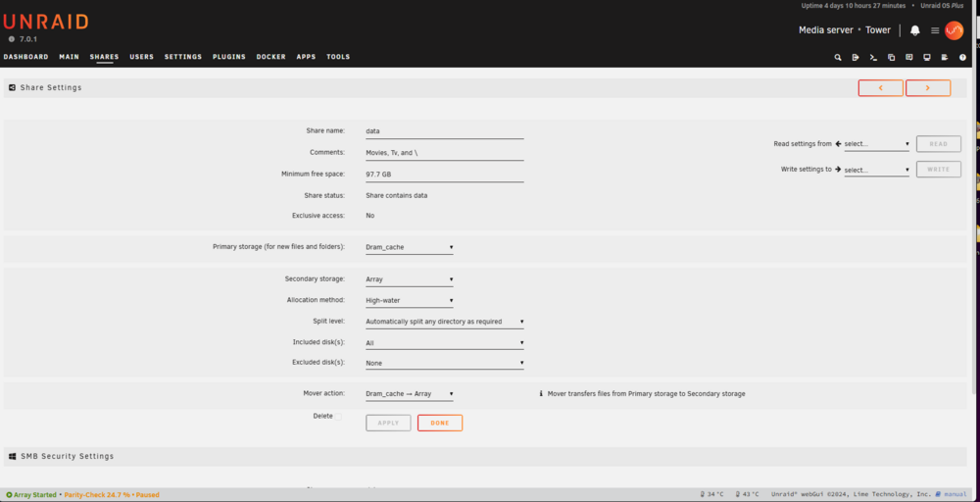Open the feedback speech-bubble icon
Screen dimensions: 980x502
click(908, 57)
